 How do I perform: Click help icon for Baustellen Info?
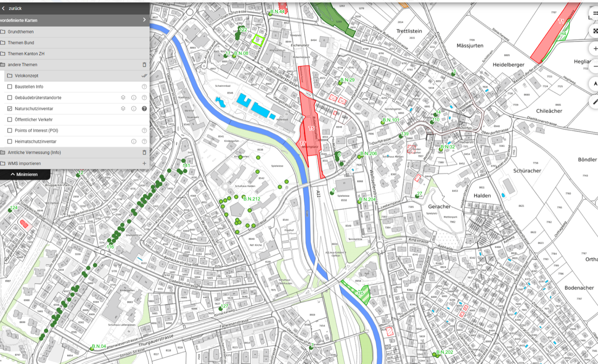(x=144, y=87)
